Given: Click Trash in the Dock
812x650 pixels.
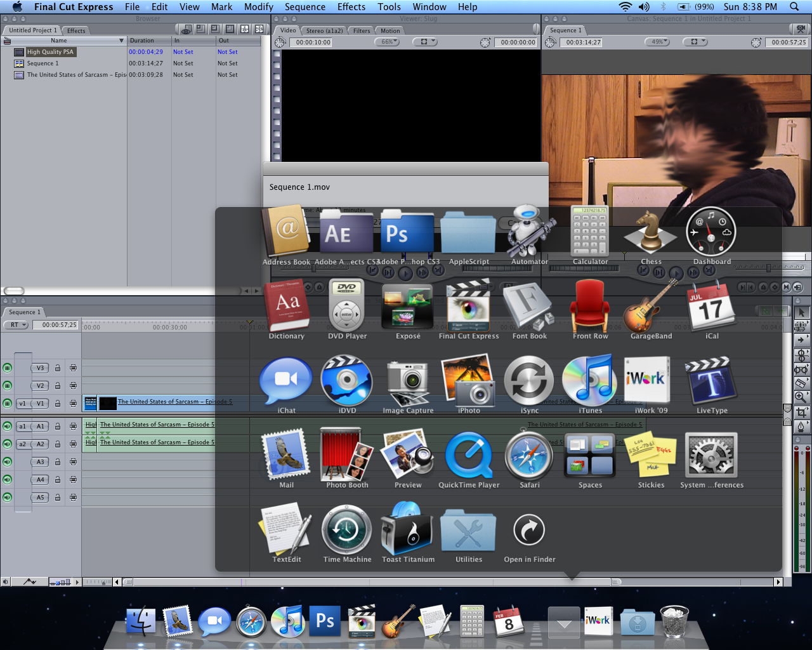Looking at the screenshot, I should click(674, 621).
